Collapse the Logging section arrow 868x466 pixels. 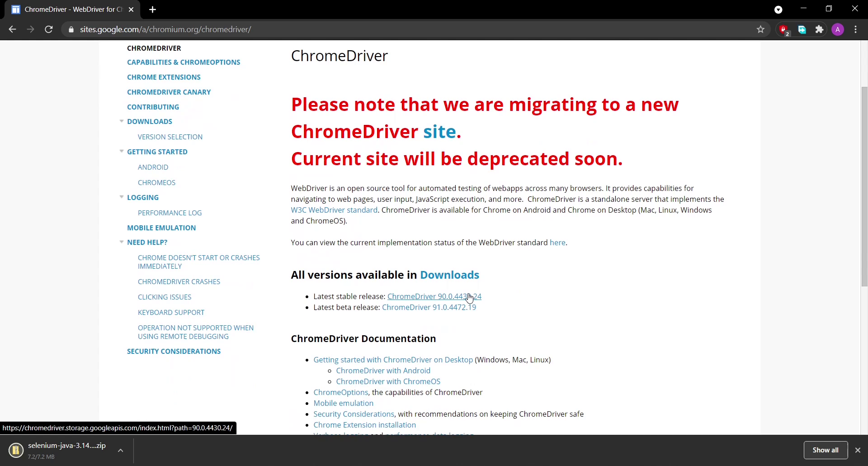(121, 197)
